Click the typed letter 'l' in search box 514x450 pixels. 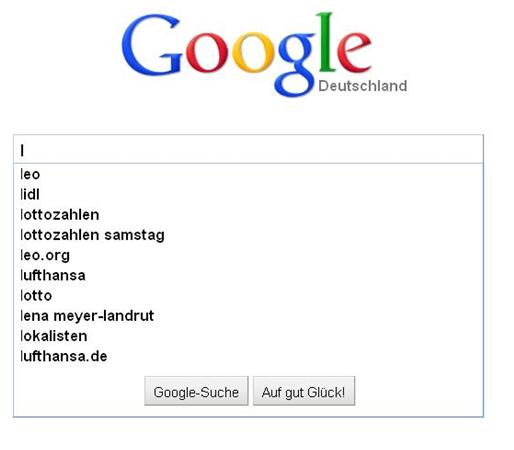pyautogui.click(x=22, y=150)
